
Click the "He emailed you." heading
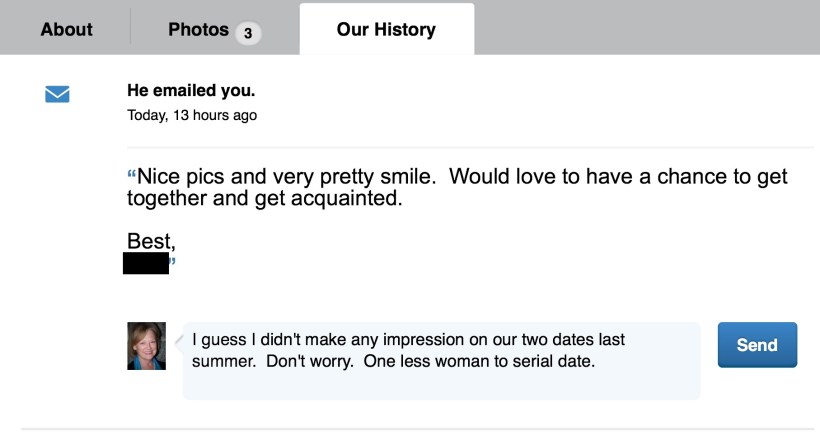[x=191, y=91]
